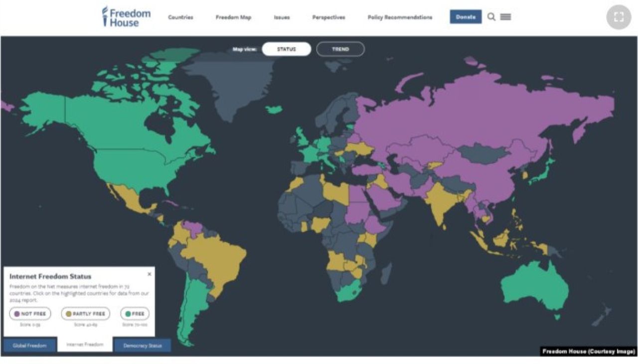638x364 pixels.
Task: Select the Internet Freedom tab
Action: coord(85,344)
